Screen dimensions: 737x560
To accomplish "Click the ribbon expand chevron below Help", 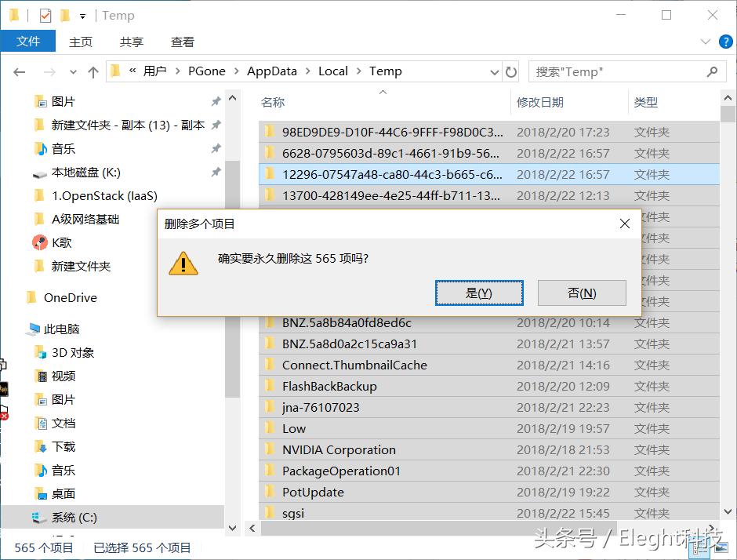I will coord(704,42).
